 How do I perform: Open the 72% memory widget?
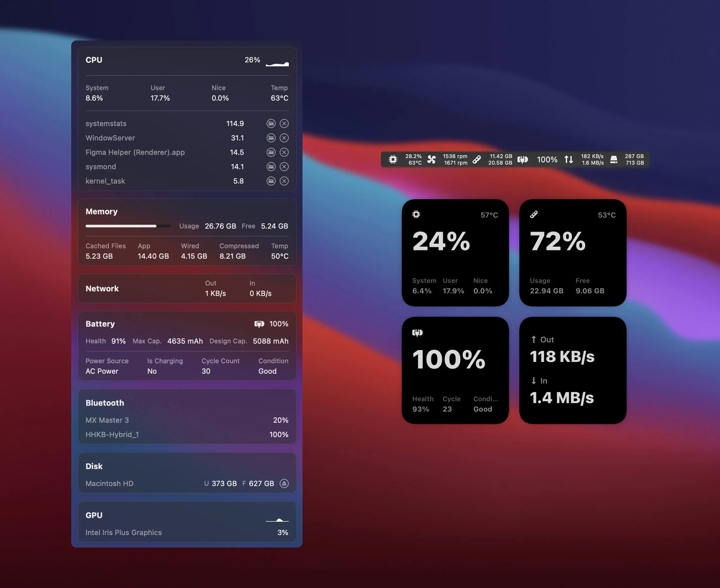(573, 253)
